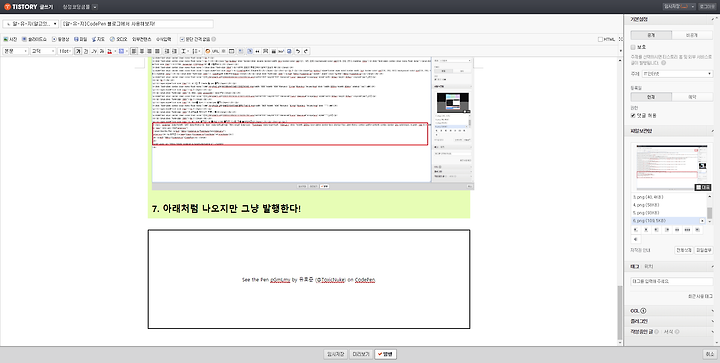Open the 10pt font size dropdown

65,51
